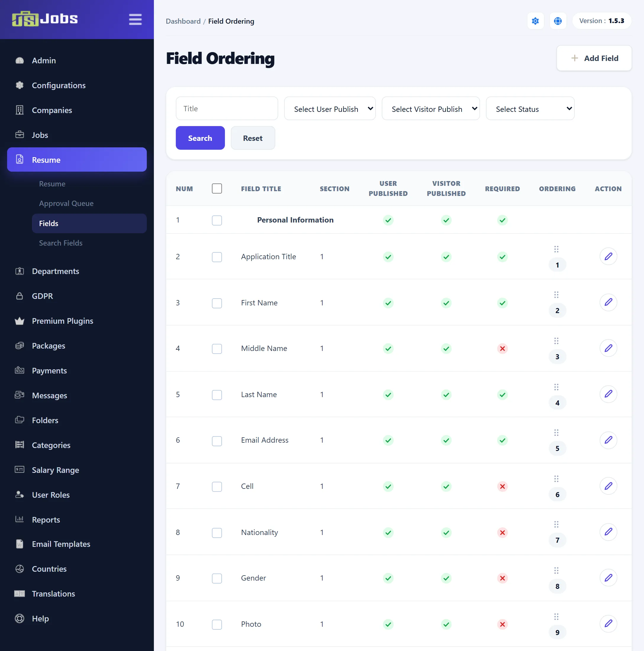Select the Application Title row checkbox
Screen dimensions: 644x651
[x=217, y=257]
